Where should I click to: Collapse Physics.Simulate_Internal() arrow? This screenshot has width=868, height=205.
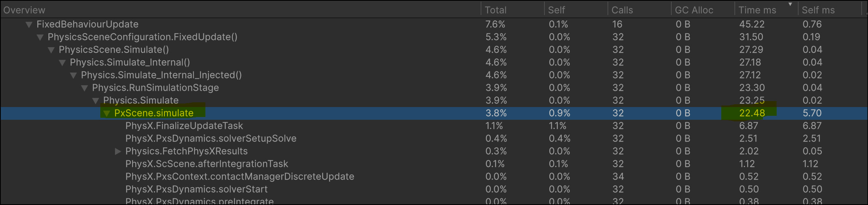[62, 63]
